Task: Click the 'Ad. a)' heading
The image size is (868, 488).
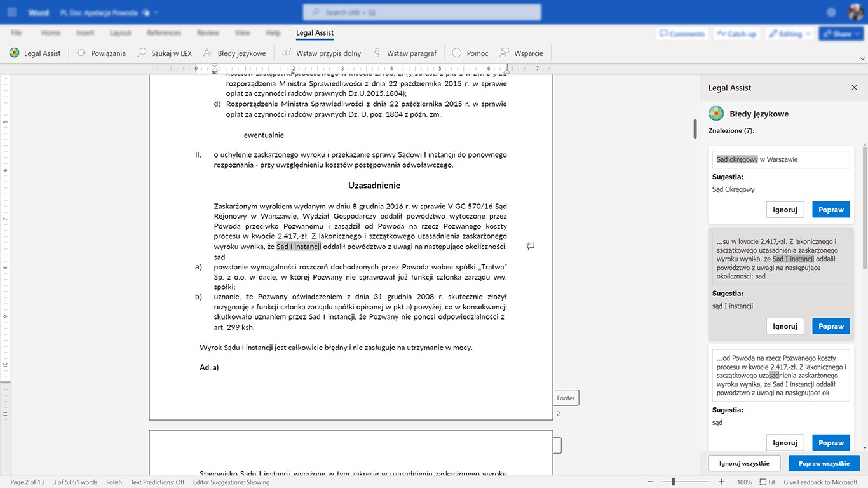Action: click(209, 367)
